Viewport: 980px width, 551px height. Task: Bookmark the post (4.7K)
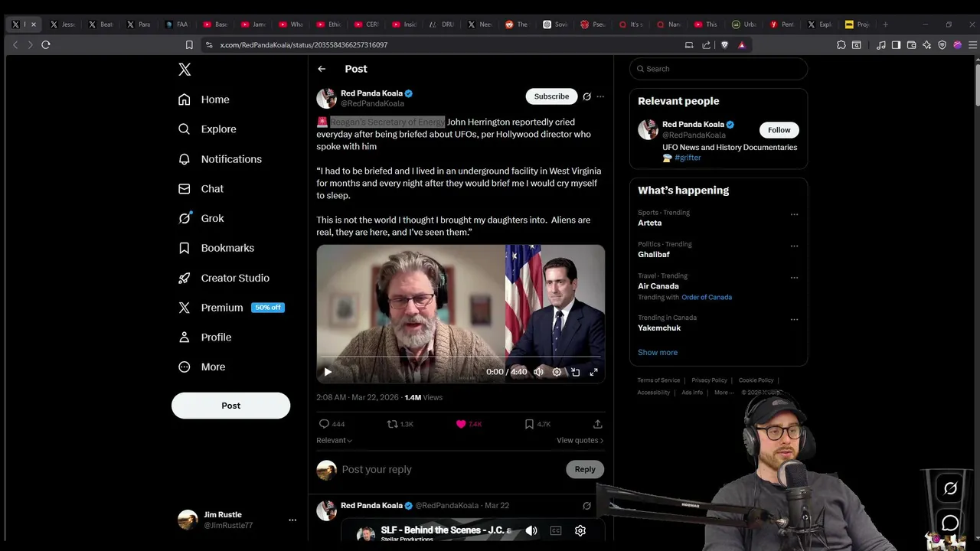pyautogui.click(x=537, y=424)
